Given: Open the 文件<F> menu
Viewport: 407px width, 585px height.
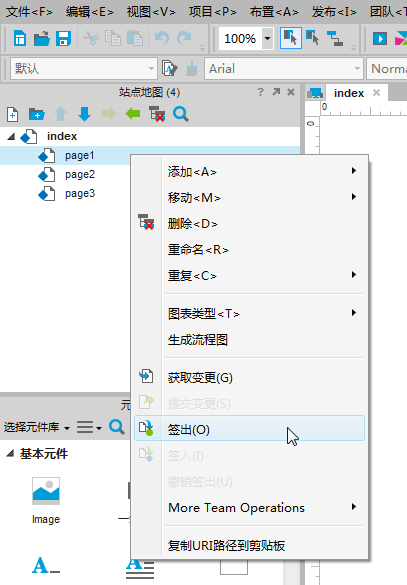Looking at the screenshot, I should (29, 12).
